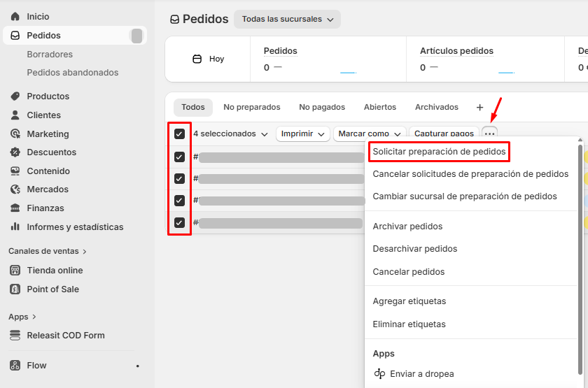Choose Solicitar preparación de pedidos
Viewport: 588px width, 388px height.
pos(439,151)
